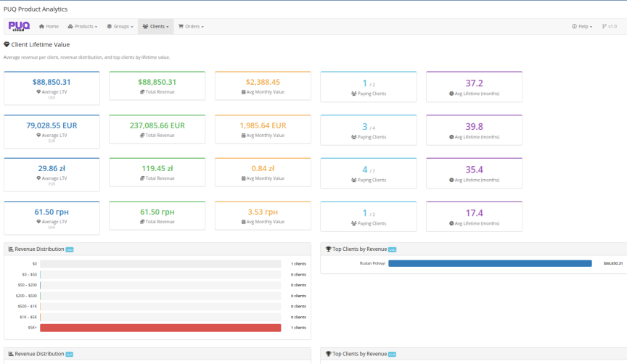Click the Ruslan Polovyi client name
Image resolution: width=627 pixels, height=364 pixels.
(372, 263)
